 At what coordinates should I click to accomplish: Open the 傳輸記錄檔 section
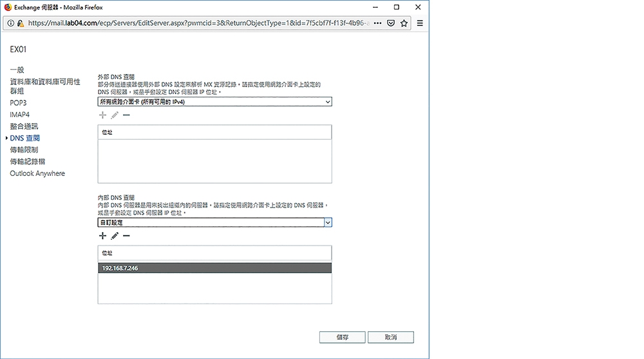[28, 162]
